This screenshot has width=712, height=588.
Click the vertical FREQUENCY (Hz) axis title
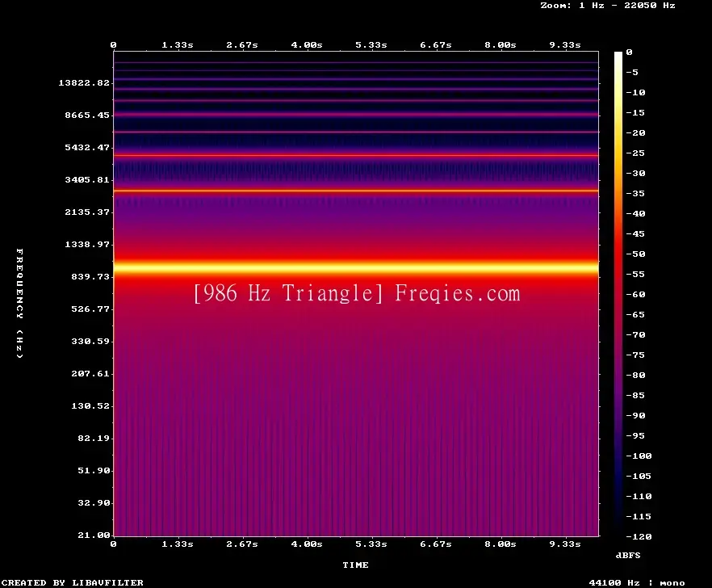19,303
